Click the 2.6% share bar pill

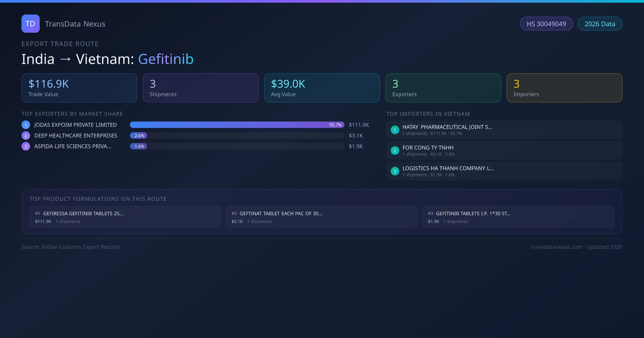click(138, 135)
